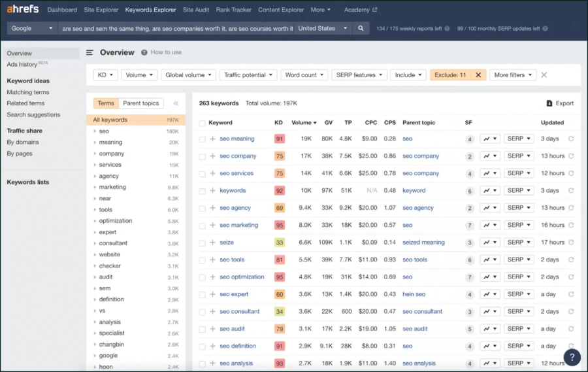Add seo meaning keyword with plus icon
The image size is (588, 372).
click(x=212, y=139)
